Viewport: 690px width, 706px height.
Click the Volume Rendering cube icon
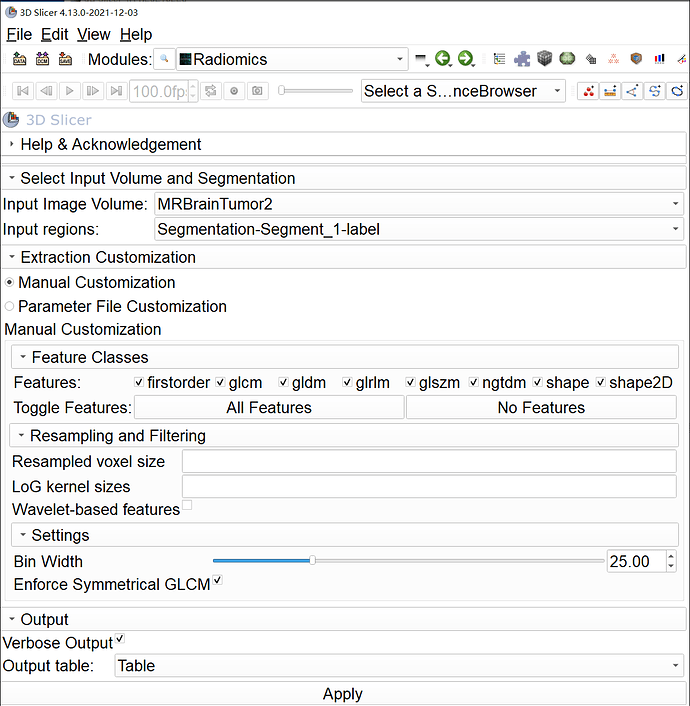click(x=544, y=59)
